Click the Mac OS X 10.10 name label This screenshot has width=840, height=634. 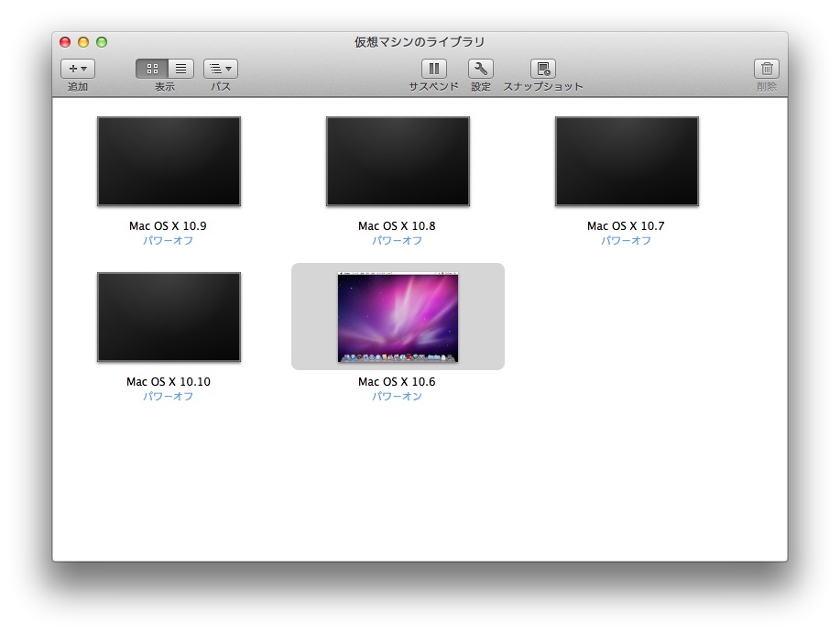pos(169,381)
